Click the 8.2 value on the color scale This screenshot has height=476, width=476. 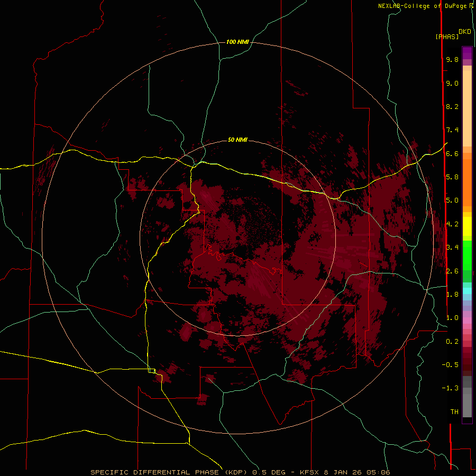pos(452,106)
